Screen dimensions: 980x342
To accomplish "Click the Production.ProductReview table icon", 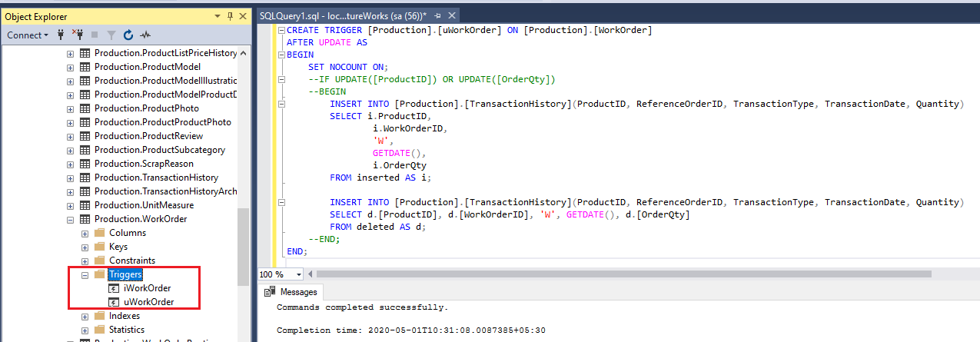I will point(85,136).
